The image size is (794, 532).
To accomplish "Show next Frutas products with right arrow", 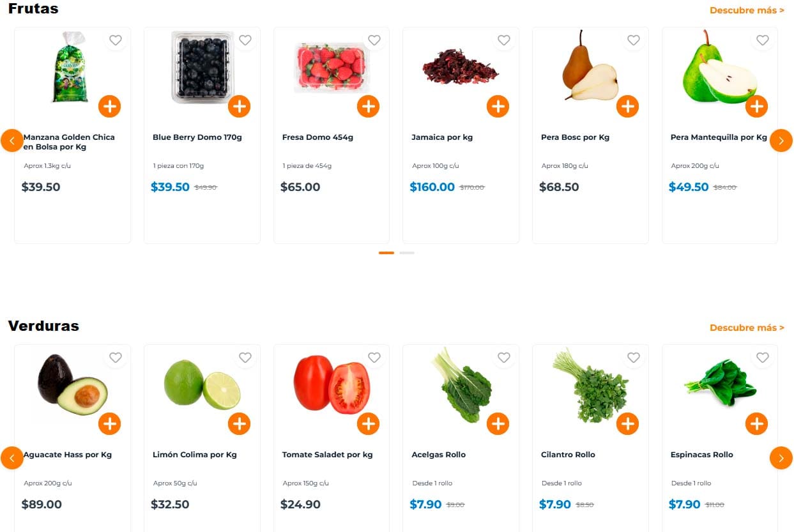I will pos(781,141).
